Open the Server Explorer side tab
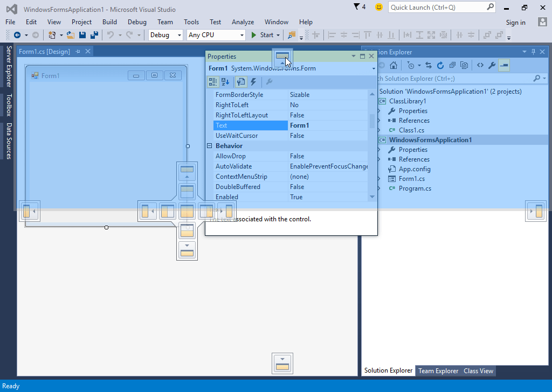The width and height of the screenshot is (552, 392). click(9, 66)
